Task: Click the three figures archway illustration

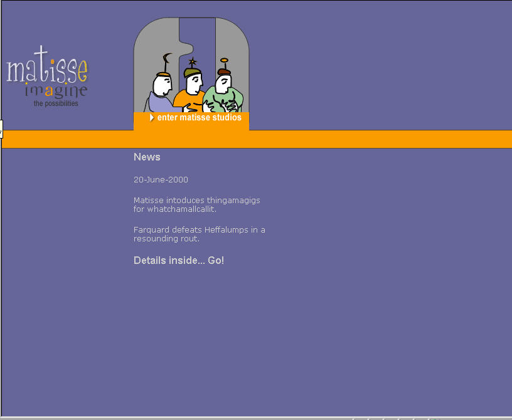Action: 191,65
